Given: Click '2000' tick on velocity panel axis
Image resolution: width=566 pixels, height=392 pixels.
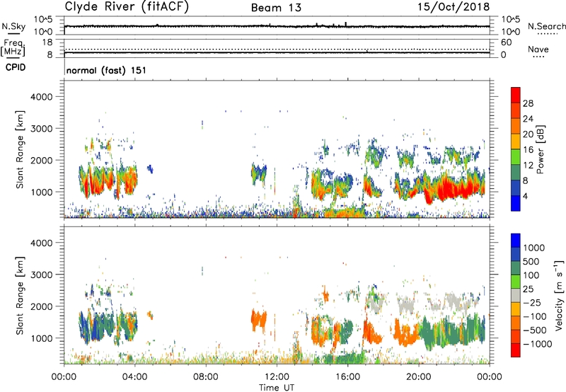Looking at the screenshot, I should 41,306.
